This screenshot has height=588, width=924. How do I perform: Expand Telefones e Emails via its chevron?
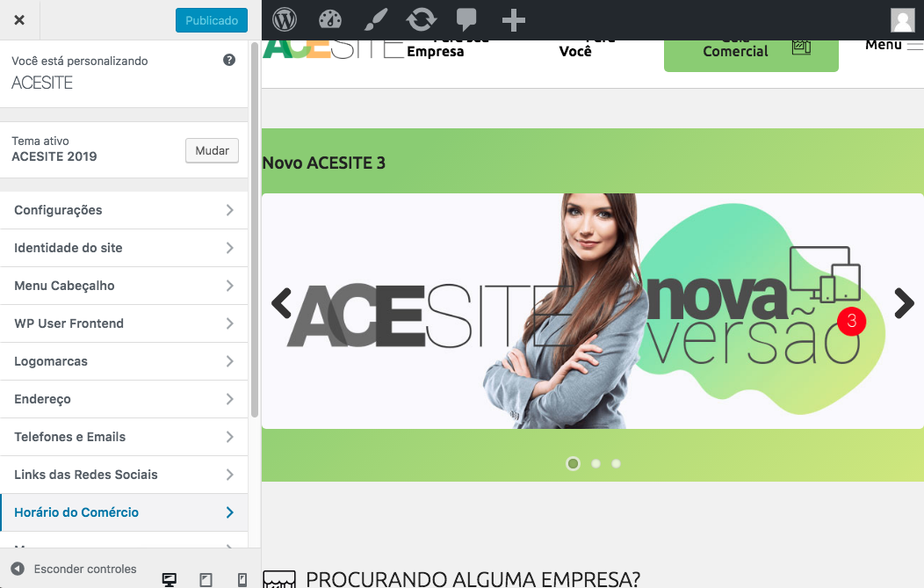230,437
